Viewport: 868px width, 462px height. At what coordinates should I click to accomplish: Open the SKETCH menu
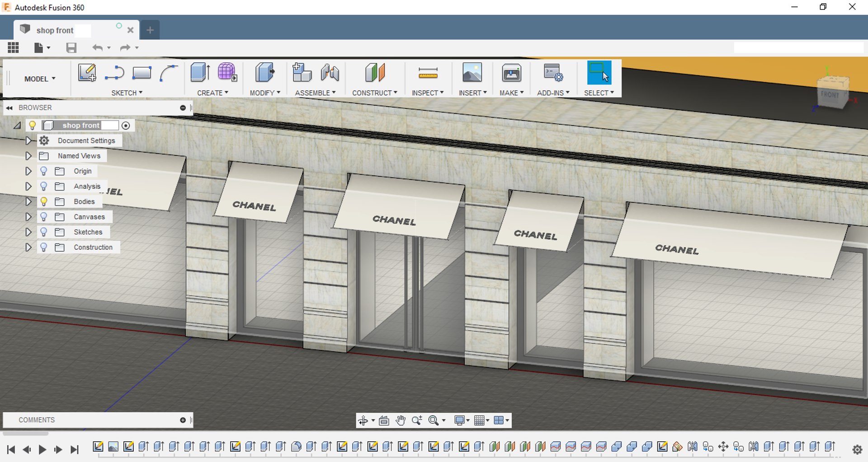pos(127,93)
